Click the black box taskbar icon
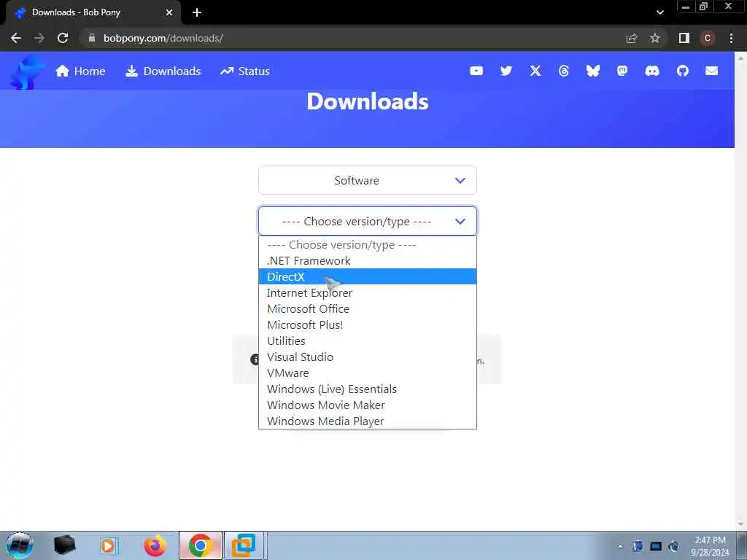 [64, 545]
